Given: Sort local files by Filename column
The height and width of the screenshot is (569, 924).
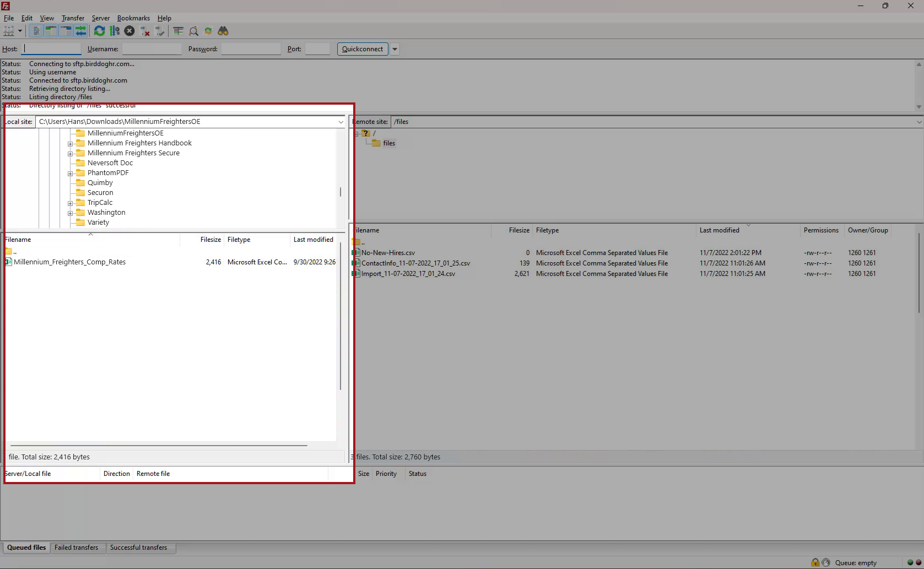Looking at the screenshot, I should click(x=91, y=240).
